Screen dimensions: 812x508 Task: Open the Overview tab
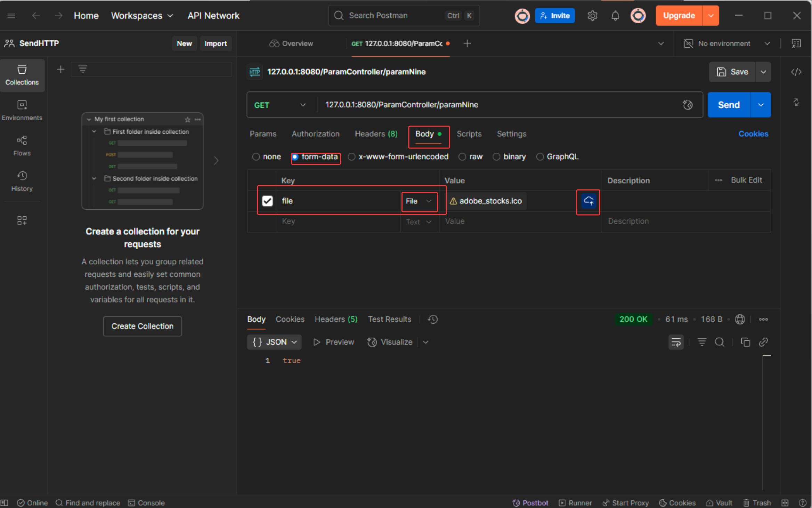click(291, 43)
